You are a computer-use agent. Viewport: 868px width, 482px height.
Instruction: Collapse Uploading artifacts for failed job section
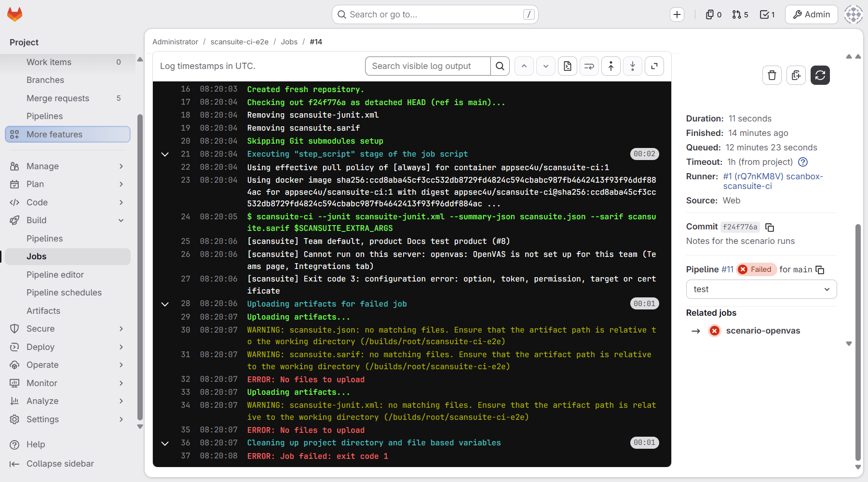[165, 304]
